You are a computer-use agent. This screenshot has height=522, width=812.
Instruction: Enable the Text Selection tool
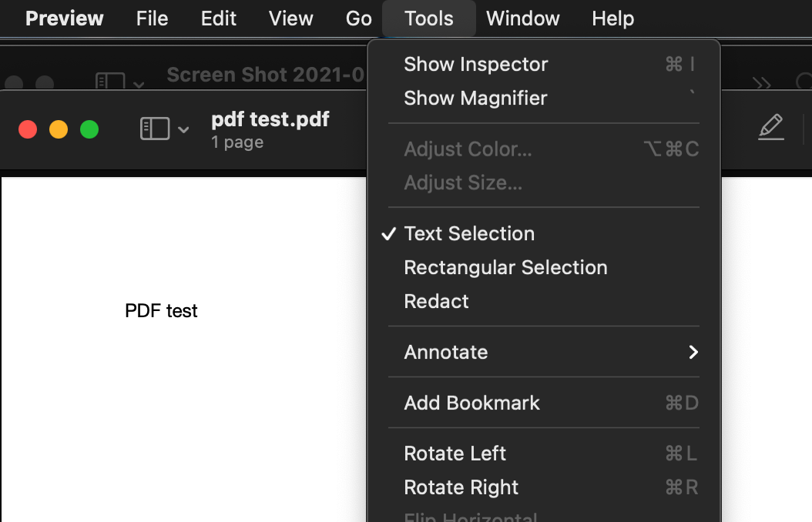469,233
